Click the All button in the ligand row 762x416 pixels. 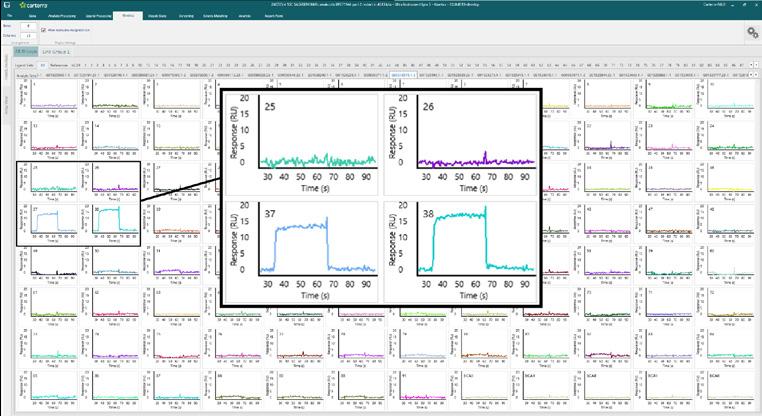point(42,65)
